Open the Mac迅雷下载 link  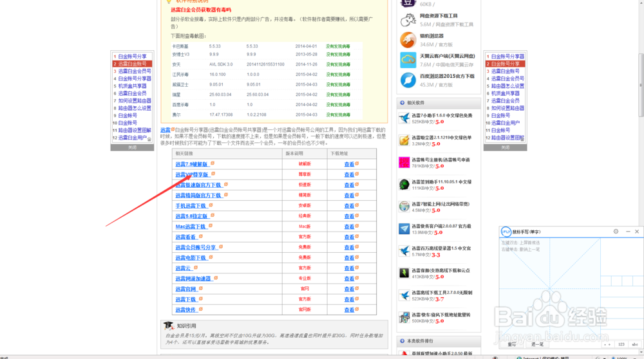pyautogui.click(x=191, y=226)
